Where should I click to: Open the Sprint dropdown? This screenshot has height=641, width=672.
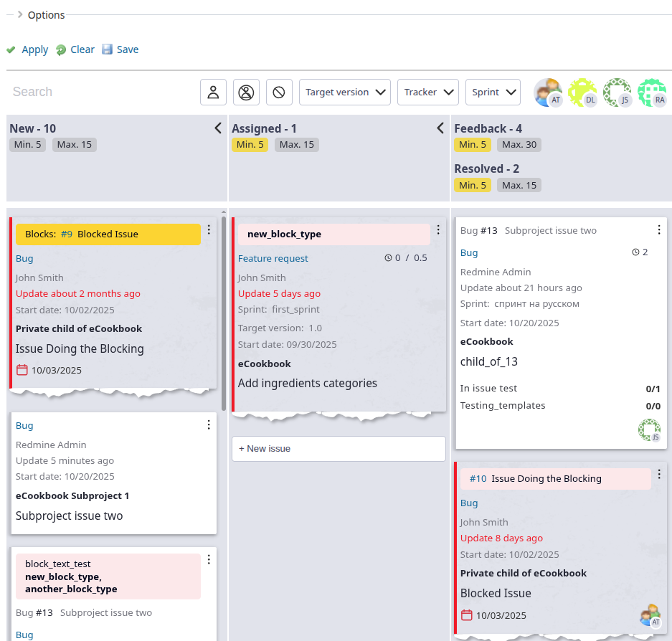pyautogui.click(x=493, y=92)
